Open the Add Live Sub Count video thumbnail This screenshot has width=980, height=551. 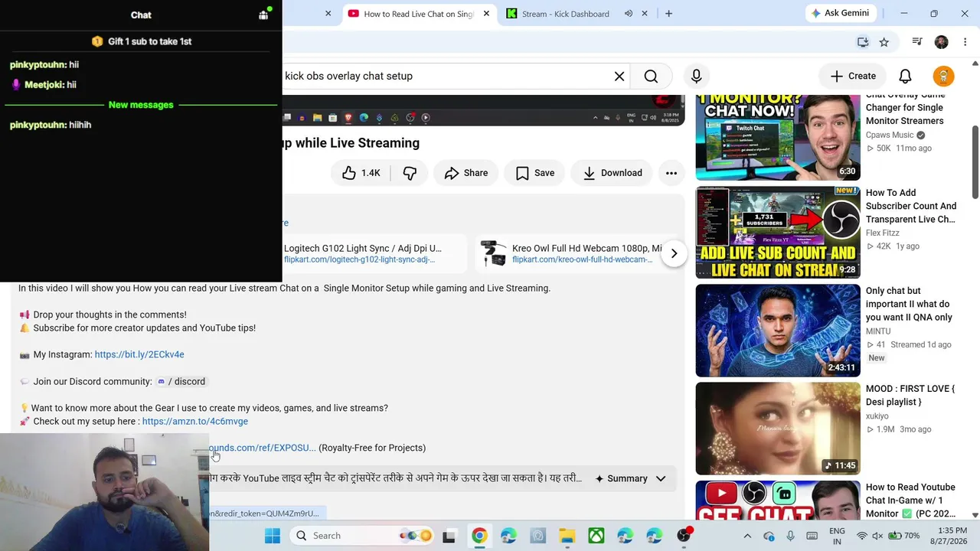[778, 233]
